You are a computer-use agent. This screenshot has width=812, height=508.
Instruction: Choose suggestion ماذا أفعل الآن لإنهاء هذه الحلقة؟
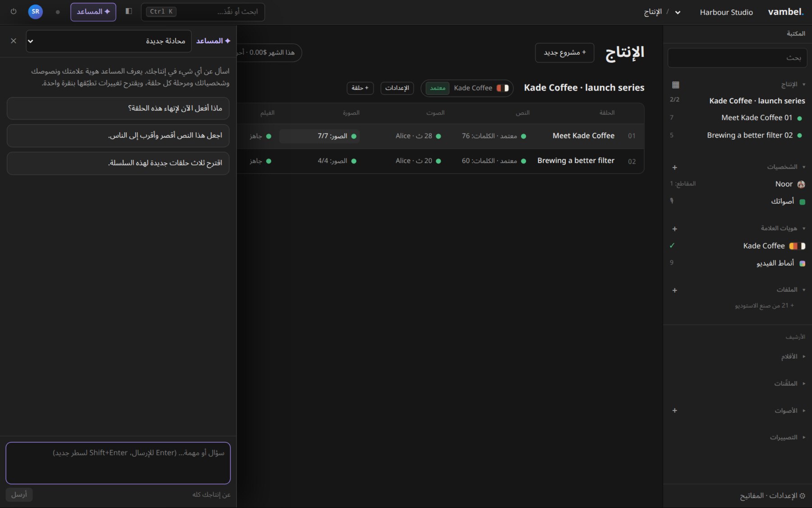click(118, 108)
